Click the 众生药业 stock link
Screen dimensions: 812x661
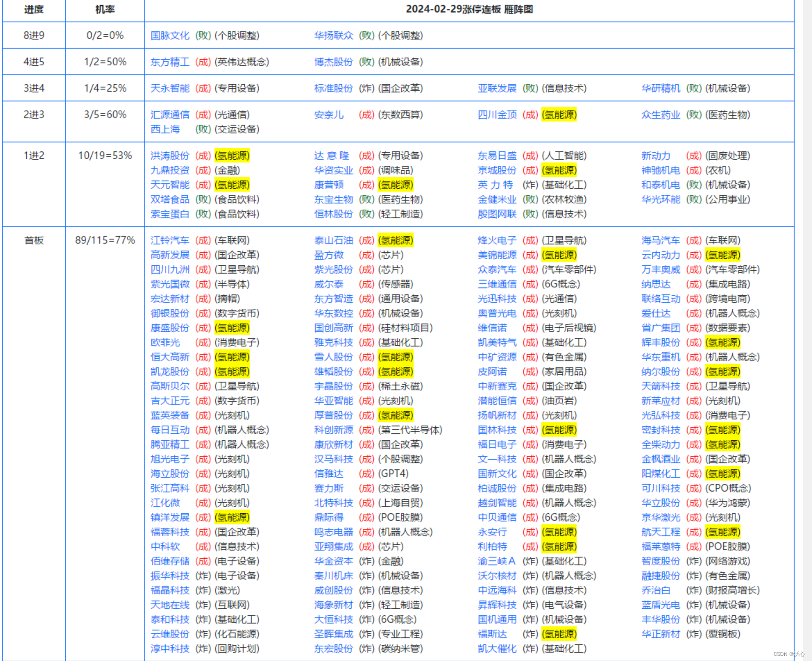(661, 115)
